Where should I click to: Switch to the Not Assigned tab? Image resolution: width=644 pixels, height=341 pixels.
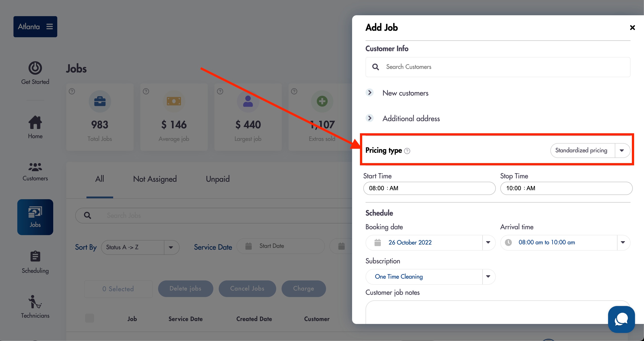point(155,179)
